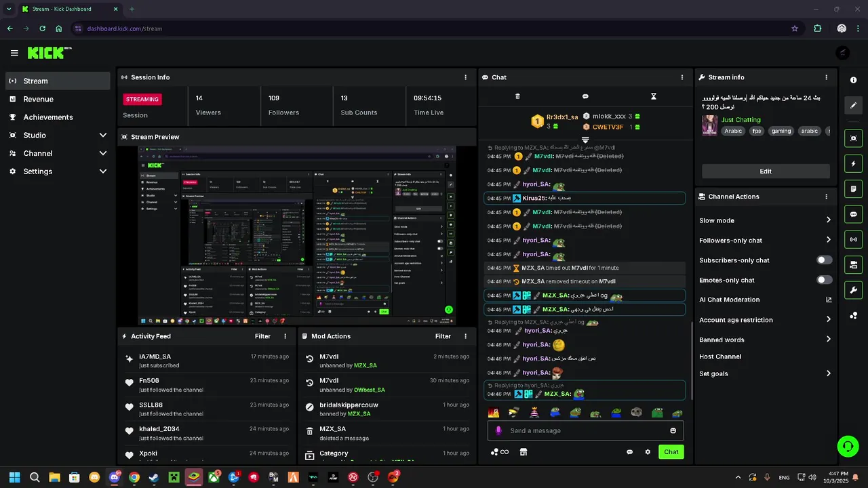The width and height of the screenshot is (868, 488).
Task: Open the emoji picker in message box
Action: 673,430
